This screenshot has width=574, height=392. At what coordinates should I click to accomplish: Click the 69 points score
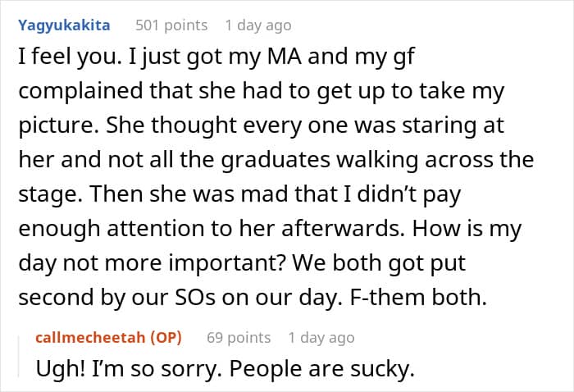(x=239, y=337)
